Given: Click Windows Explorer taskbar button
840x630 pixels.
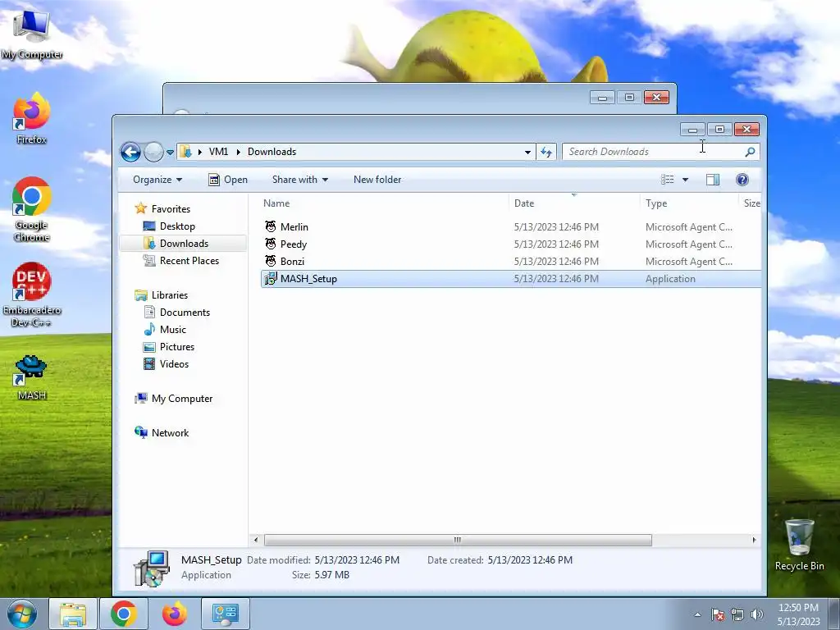Looking at the screenshot, I should pos(73,614).
